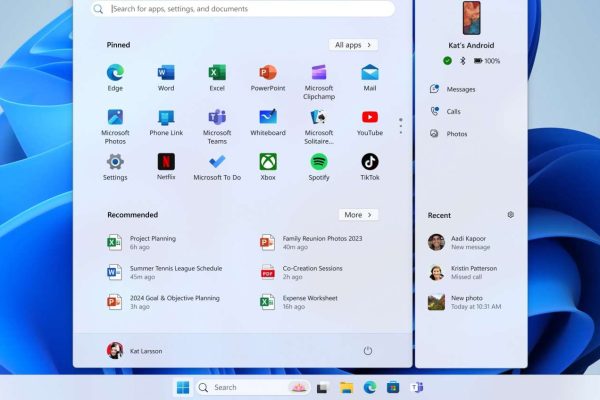Click Kat's Android phone image

[x=471, y=18]
